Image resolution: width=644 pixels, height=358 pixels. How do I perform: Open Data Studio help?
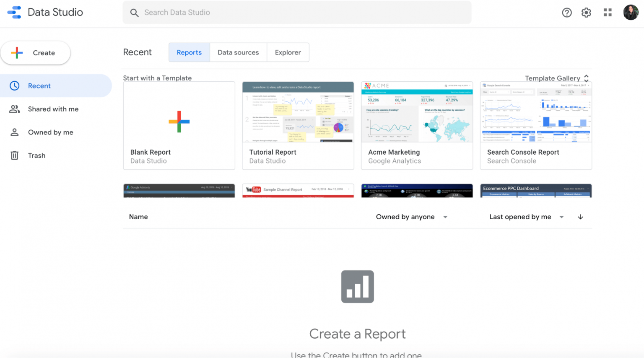click(x=567, y=13)
